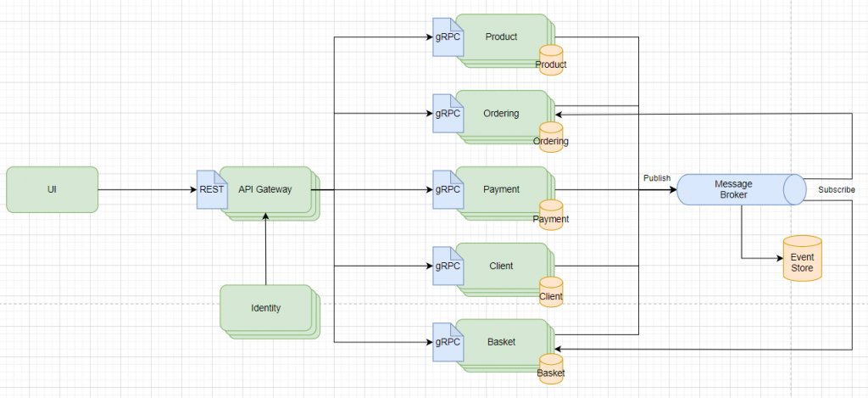Viewport: 868px width, 398px height.
Task: Select the Client service box
Action: click(505, 270)
